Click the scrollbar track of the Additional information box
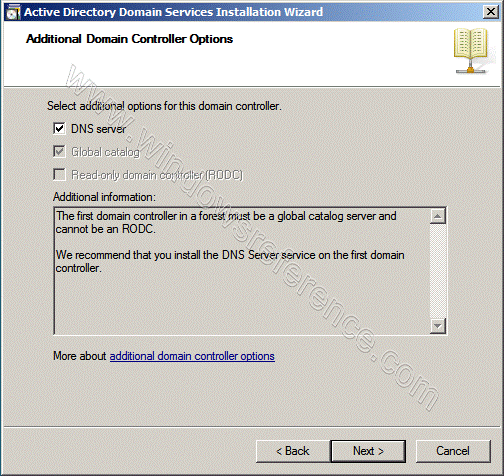The width and height of the screenshot is (504, 476). pyautogui.click(x=438, y=271)
